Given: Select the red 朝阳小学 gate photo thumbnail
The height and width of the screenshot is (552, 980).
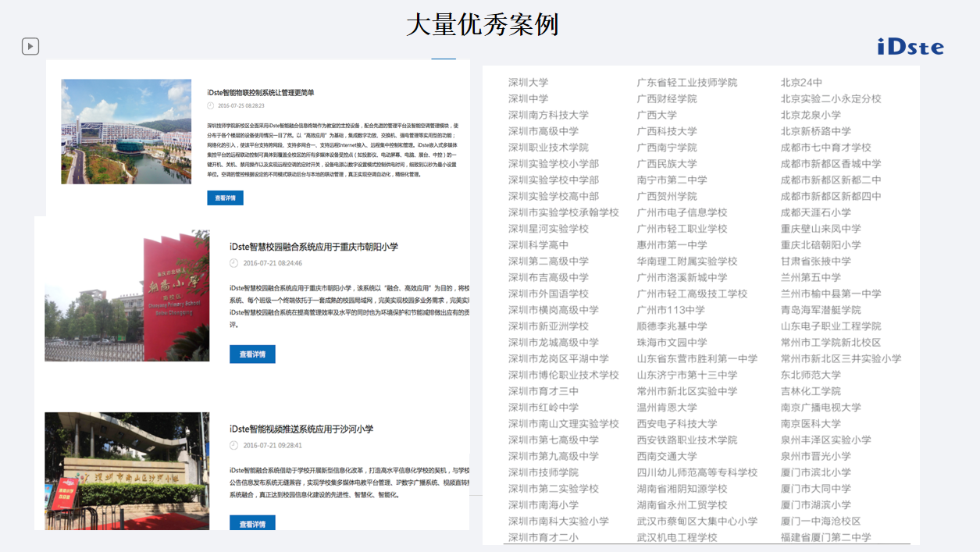Looking at the screenshot, I should point(127,295).
